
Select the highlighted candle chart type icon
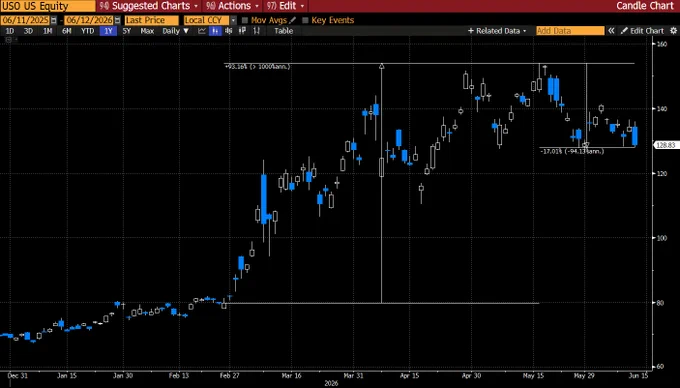pyautogui.click(x=215, y=31)
